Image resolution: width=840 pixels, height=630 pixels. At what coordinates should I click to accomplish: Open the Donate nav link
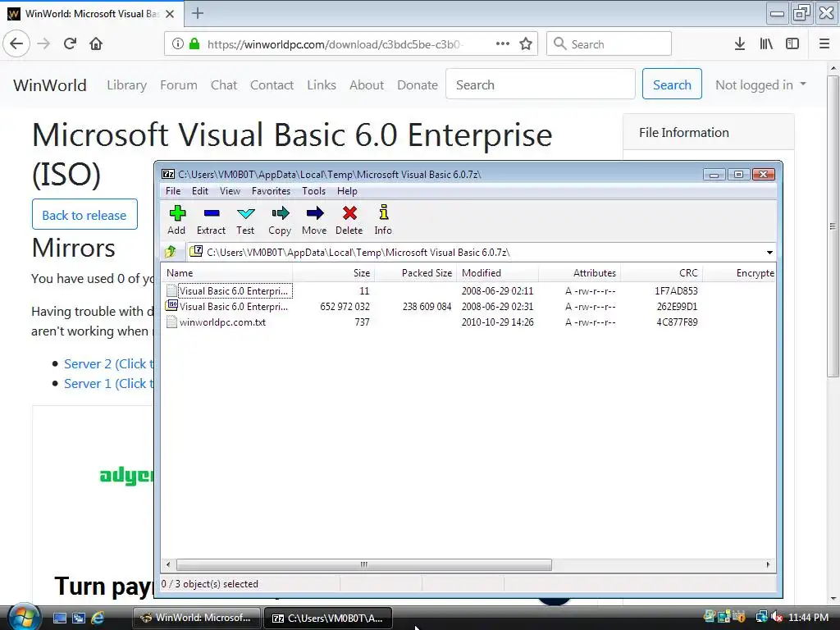pos(418,84)
